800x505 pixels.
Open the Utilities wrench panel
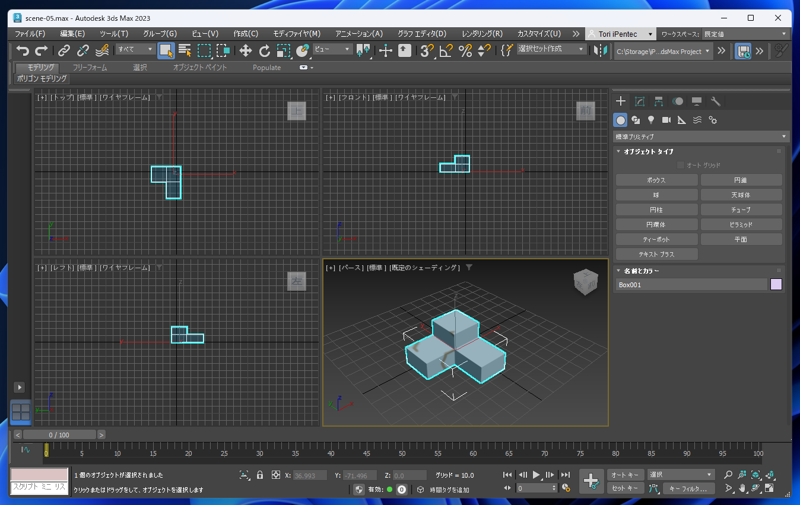[x=716, y=101]
